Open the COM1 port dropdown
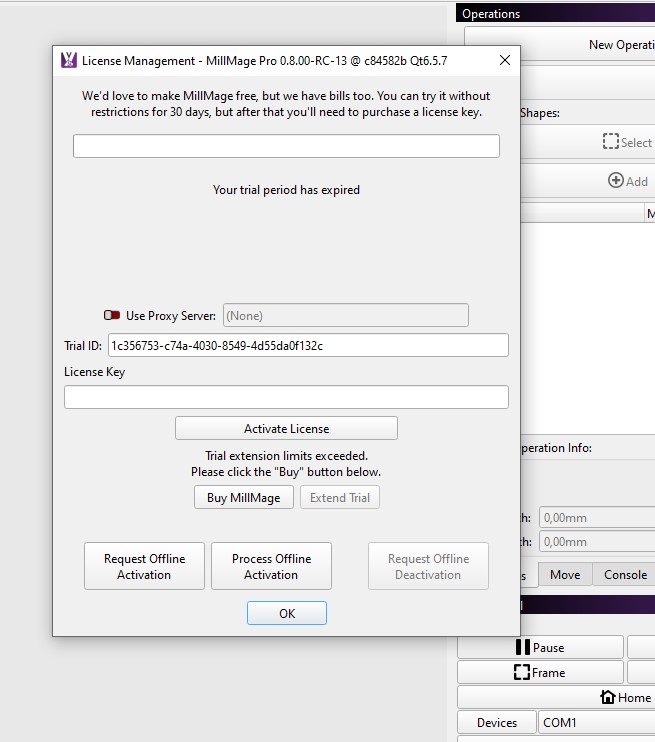 (x=597, y=723)
